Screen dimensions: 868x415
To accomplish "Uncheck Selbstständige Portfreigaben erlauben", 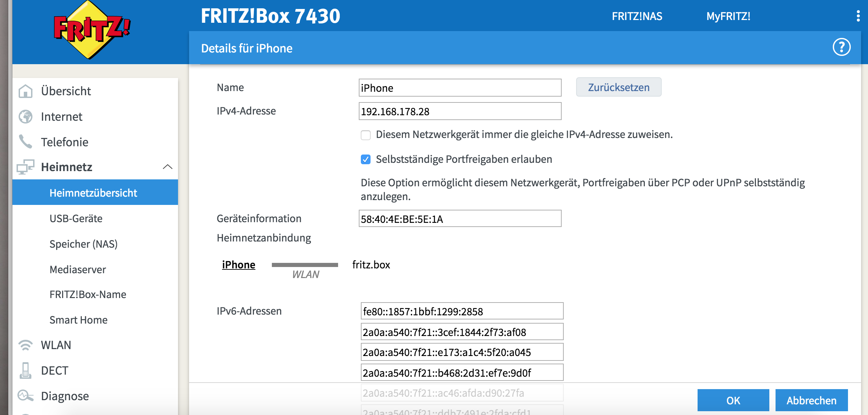I will tap(366, 159).
